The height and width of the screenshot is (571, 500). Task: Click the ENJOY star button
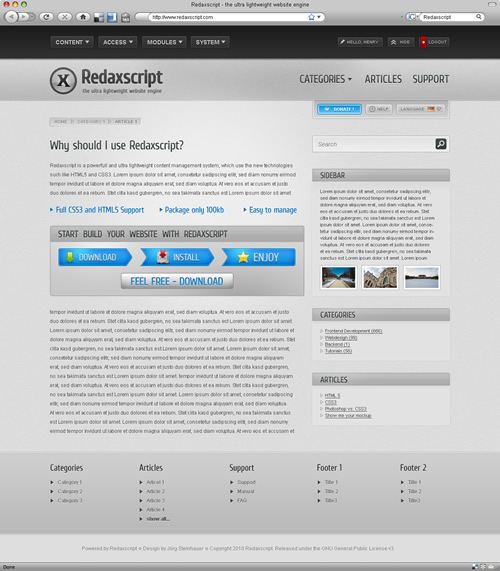coord(259,257)
